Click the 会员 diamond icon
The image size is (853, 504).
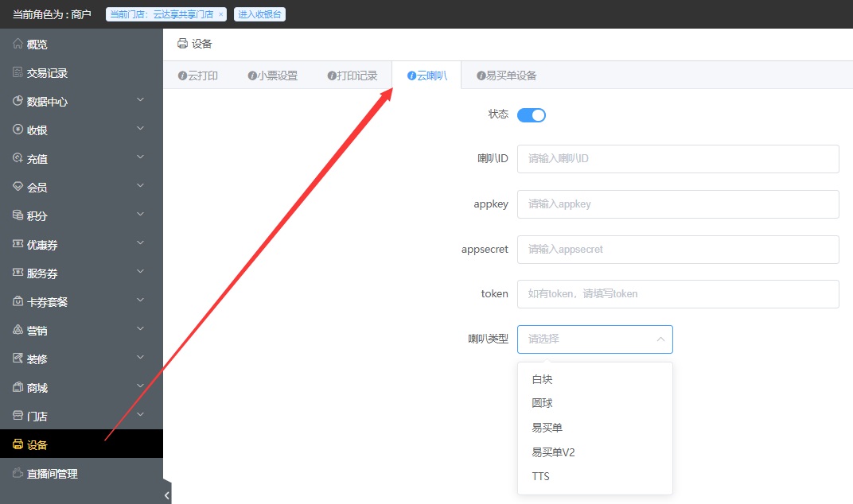pos(18,187)
